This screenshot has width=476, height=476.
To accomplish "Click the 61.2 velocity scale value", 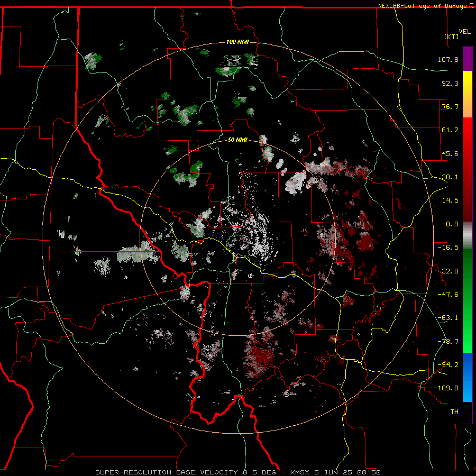I will (x=450, y=130).
